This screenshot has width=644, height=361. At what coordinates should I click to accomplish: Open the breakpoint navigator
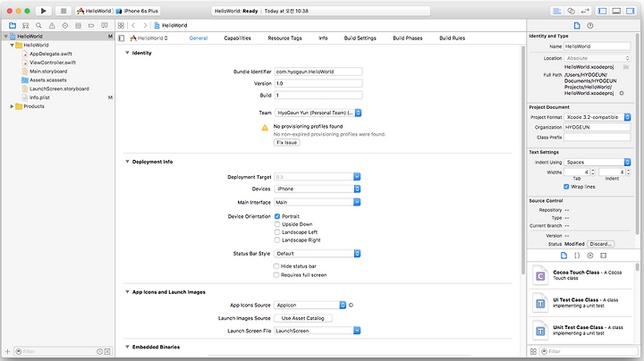91,25
